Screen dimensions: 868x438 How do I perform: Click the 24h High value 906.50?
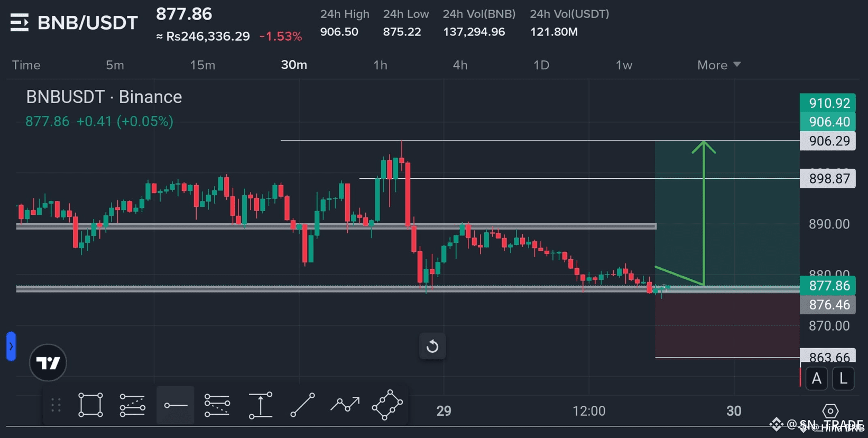point(339,32)
